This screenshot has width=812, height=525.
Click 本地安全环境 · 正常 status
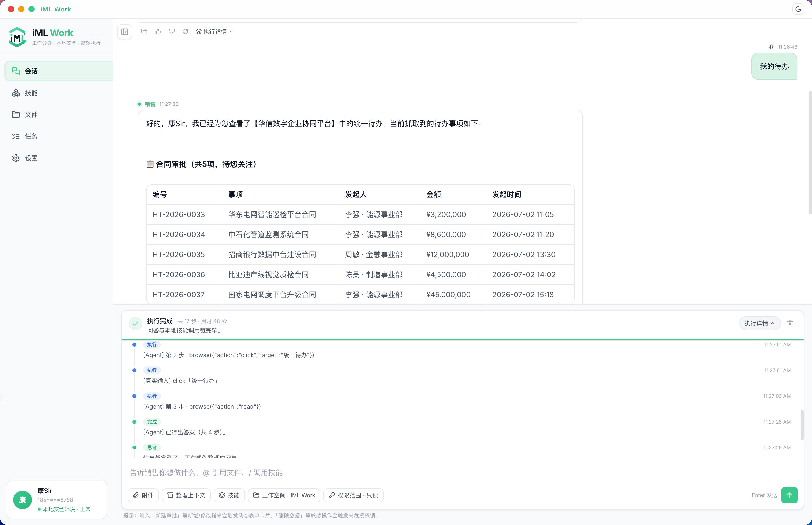tap(64, 509)
